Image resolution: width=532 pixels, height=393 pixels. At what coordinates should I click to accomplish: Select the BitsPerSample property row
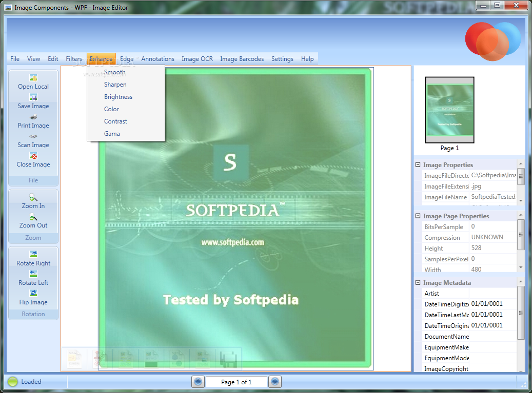(469, 226)
